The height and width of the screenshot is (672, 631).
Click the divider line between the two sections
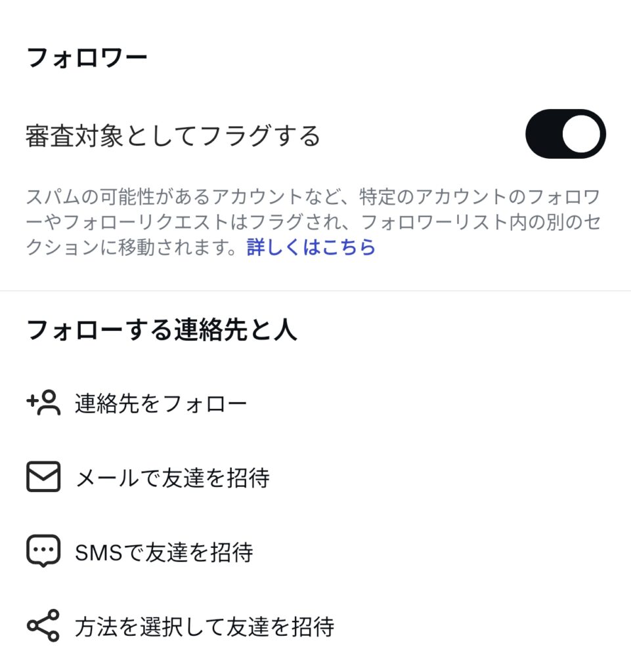(315, 291)
